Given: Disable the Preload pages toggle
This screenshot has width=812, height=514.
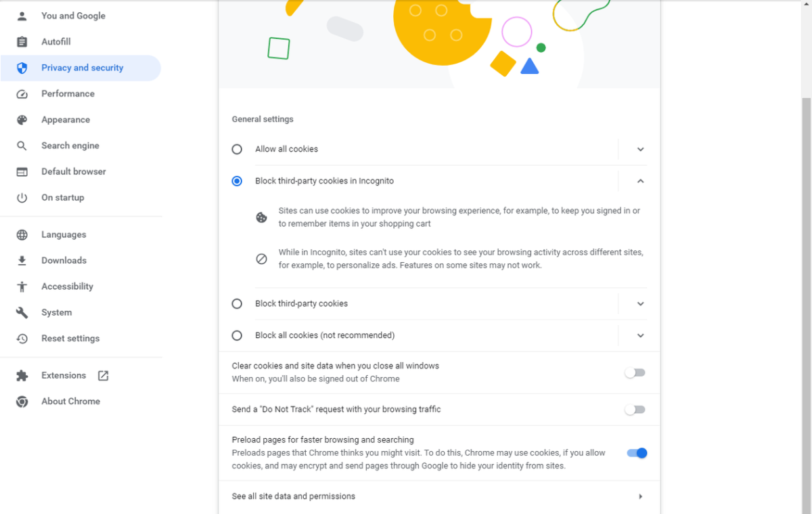Looking at the screenshot, I should 637,453.
